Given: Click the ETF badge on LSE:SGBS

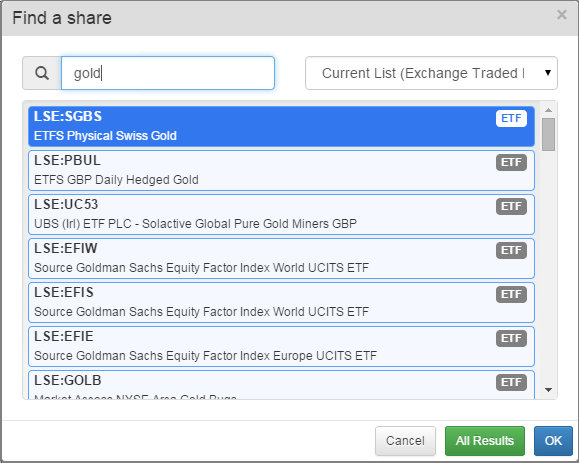Looking at the screenshot, I should 511,118.
